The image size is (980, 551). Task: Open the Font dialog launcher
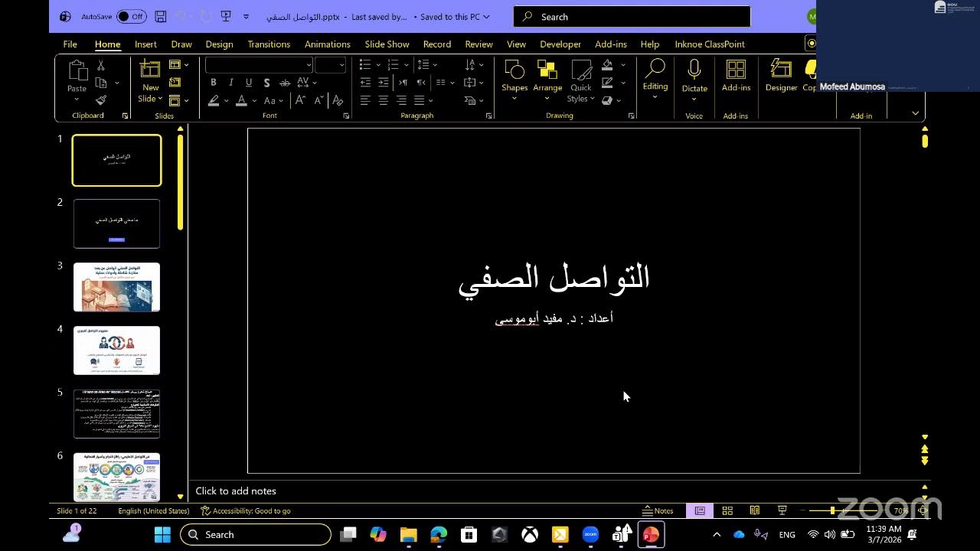[x=346, y=116]
